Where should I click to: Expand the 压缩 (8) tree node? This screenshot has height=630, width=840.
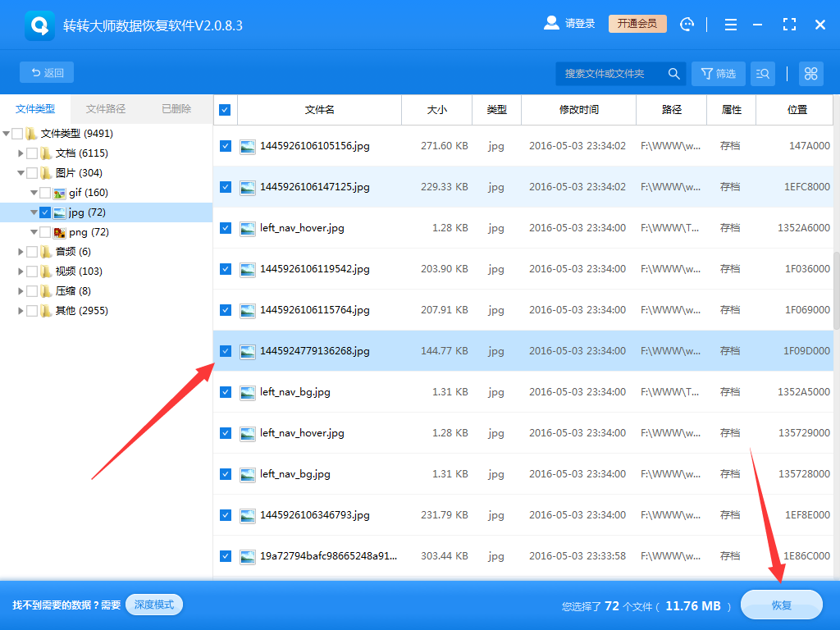(21, 291)
